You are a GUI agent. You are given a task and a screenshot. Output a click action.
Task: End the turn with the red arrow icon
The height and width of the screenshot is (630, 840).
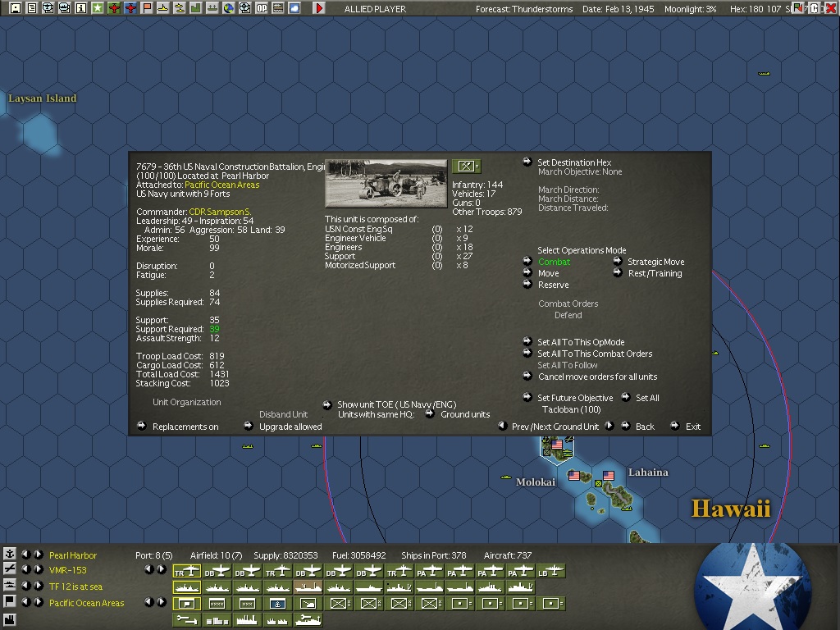[x=319, y=9]
